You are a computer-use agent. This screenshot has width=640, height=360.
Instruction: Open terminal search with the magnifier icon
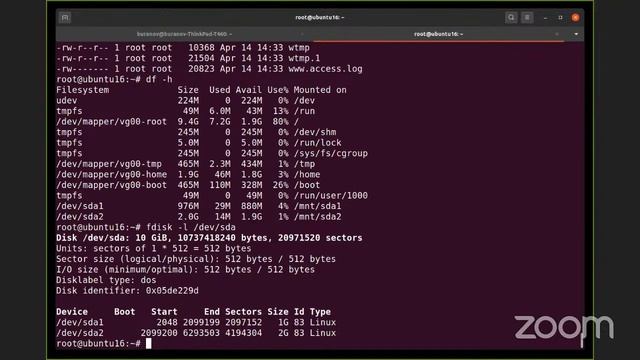(511, 18)
